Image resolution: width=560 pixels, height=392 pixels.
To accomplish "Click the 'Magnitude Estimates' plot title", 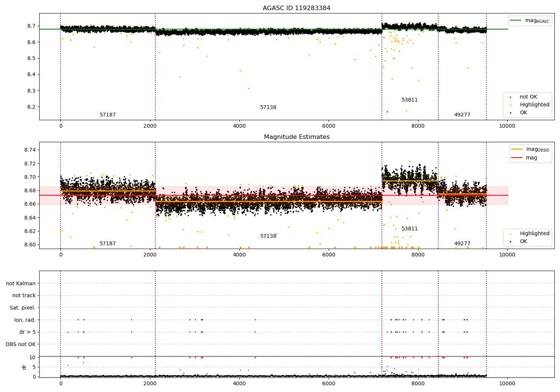I will click(296, 137).
